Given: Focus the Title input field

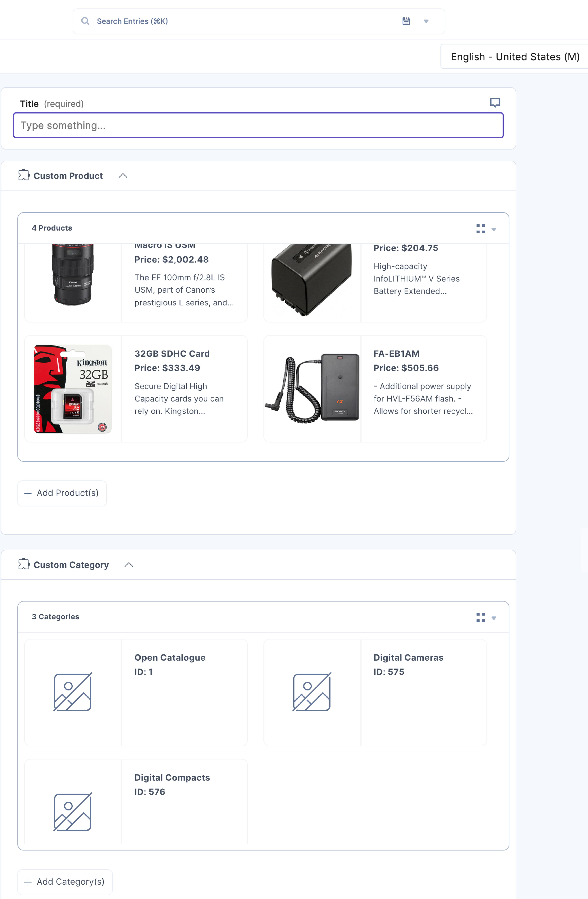Looking at the screenshot, I should (258, 125).
